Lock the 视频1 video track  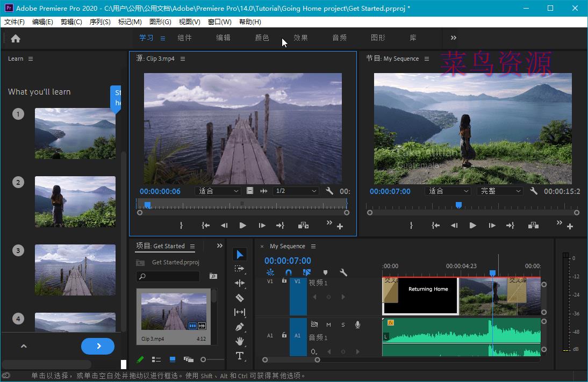(284, 280)
